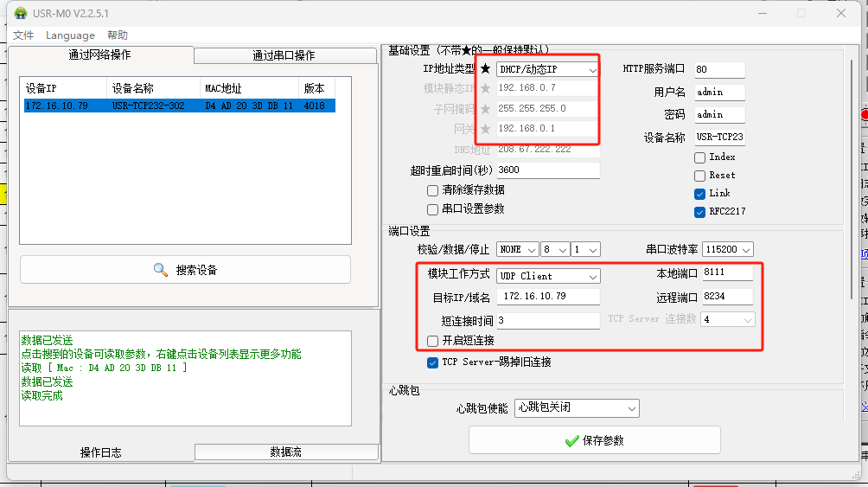Click MAC address D4 AD 20 3D DB 11 cell
Viewport: 868px width, 487px height.
pos(248,106)
